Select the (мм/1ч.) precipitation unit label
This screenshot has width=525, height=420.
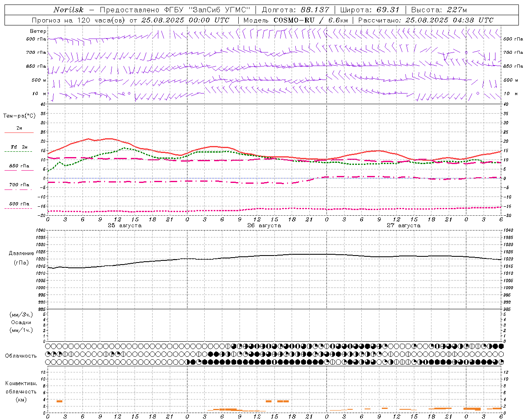pyautogui.click(x=21, y=330)
